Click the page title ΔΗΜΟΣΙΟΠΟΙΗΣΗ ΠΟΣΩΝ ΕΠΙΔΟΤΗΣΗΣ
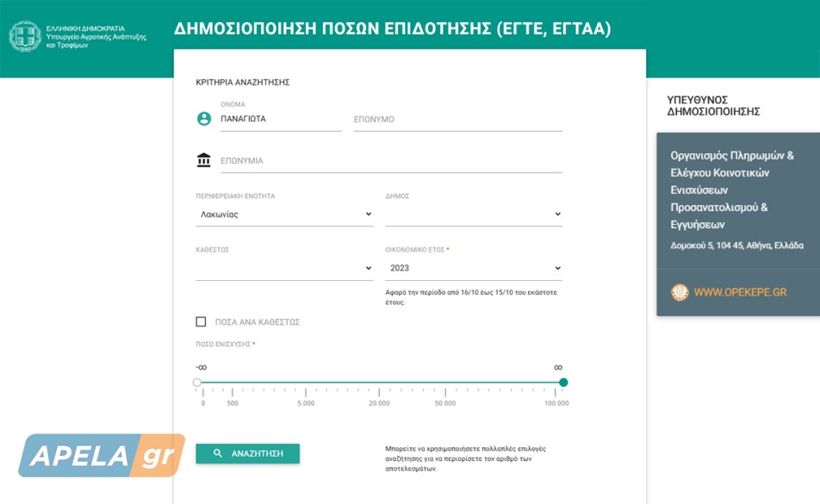 (x=392, y=28)
